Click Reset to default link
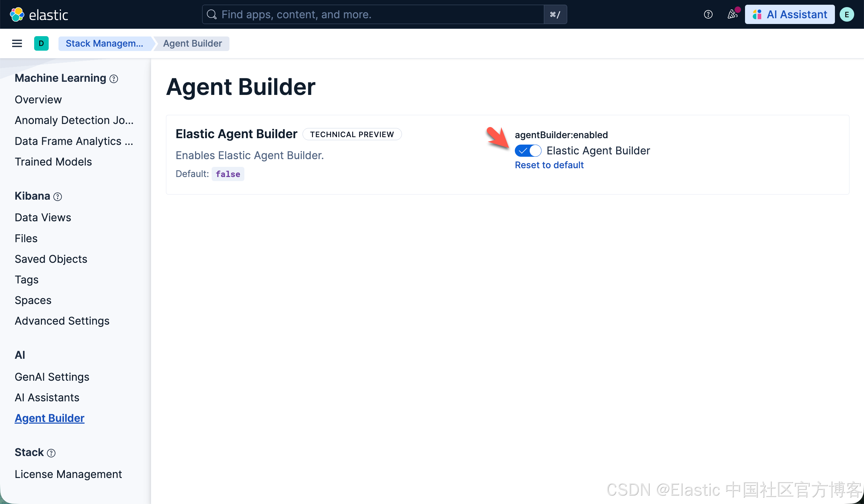Image resolution: width=864 pixels, height=504 pixels. click(x=549, y=165)
